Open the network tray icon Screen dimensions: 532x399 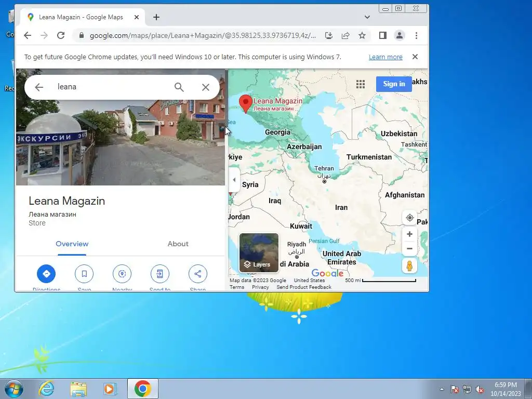(467, 390)
